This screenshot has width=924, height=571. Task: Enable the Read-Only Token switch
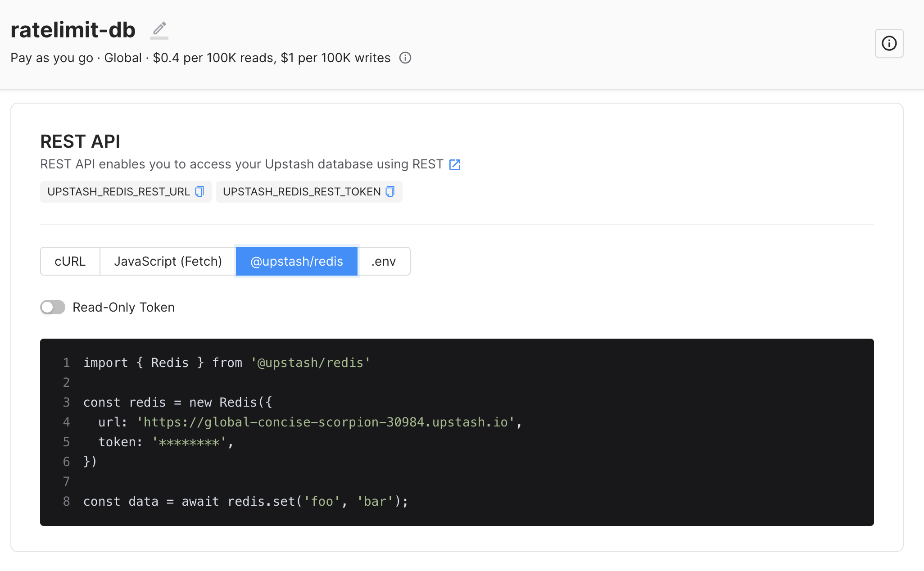click(53, 307)
